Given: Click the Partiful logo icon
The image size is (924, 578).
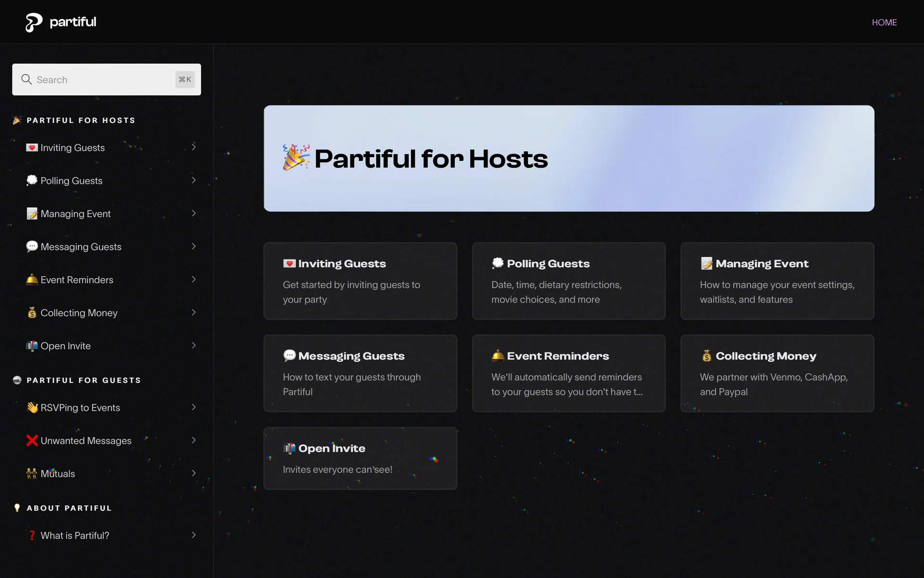Looking at the screenshot, I should click(34, 22).
